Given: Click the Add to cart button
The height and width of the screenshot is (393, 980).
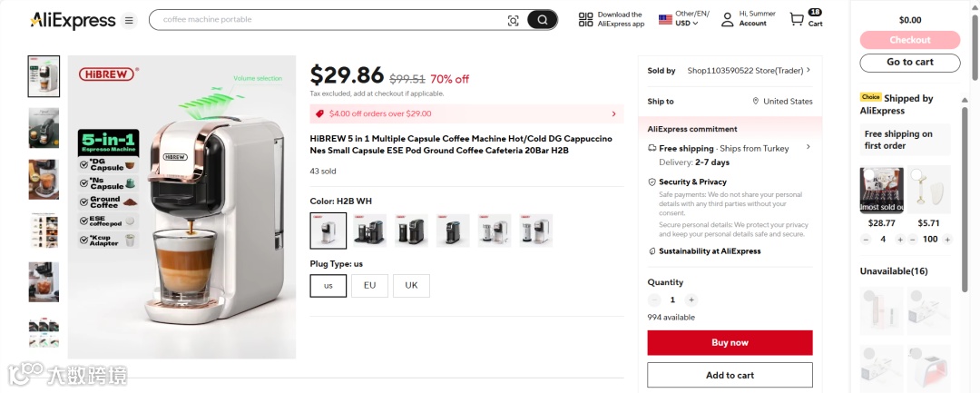Looking at the screenshot, I should pyautogui.click(x=730, y=375).
